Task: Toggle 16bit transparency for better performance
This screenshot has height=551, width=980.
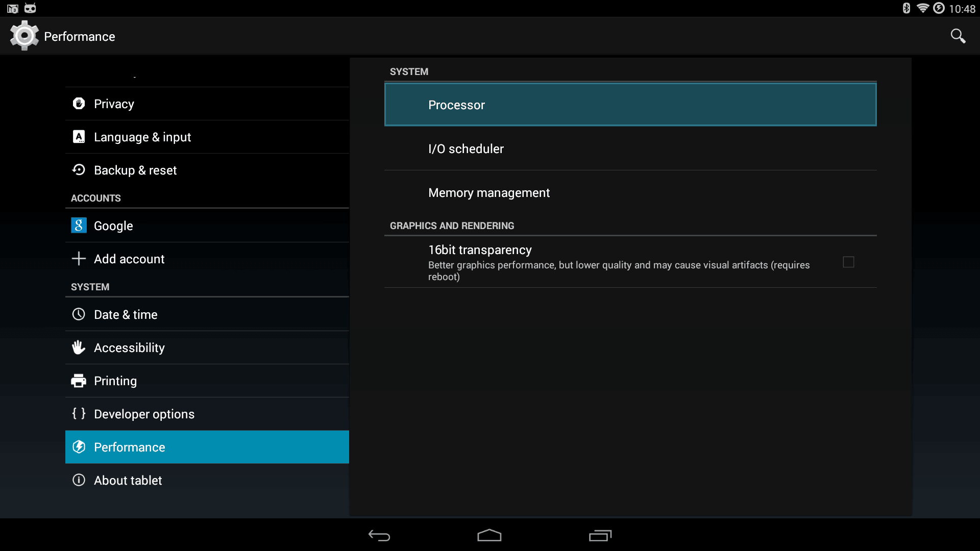Action: [x=848, y=262]
